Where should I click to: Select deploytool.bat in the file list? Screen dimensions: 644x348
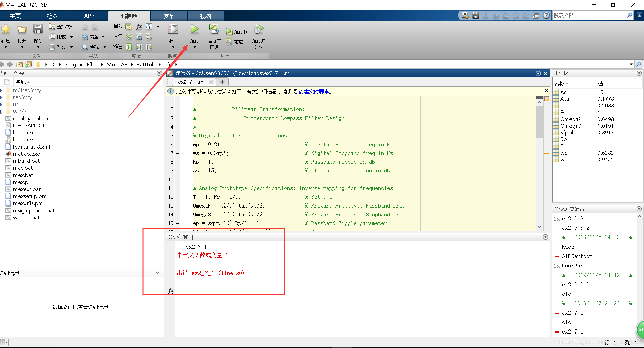[x=31, y=119]
